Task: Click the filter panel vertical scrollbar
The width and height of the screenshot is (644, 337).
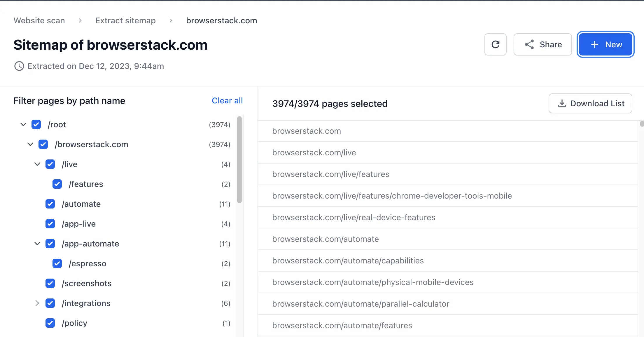Action: [239, 159]
